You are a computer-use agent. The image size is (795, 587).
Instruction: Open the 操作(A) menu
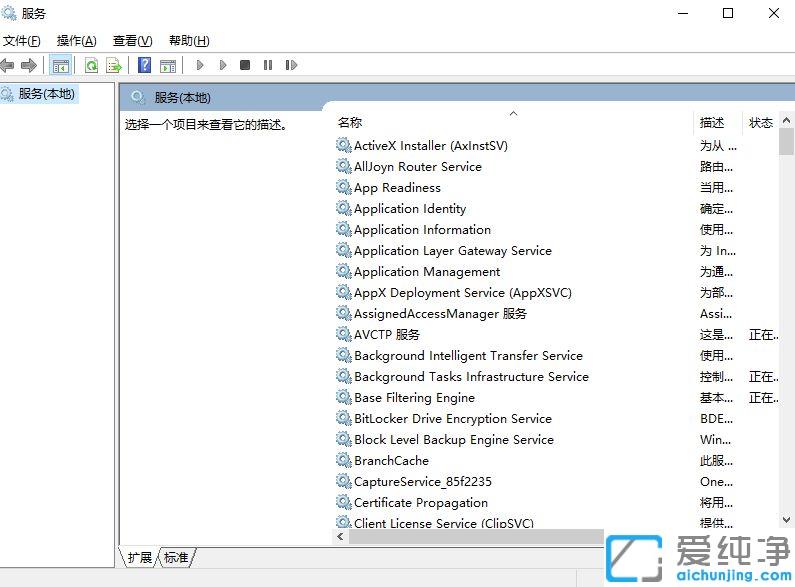pyautogui.click(x=76, y=41)
